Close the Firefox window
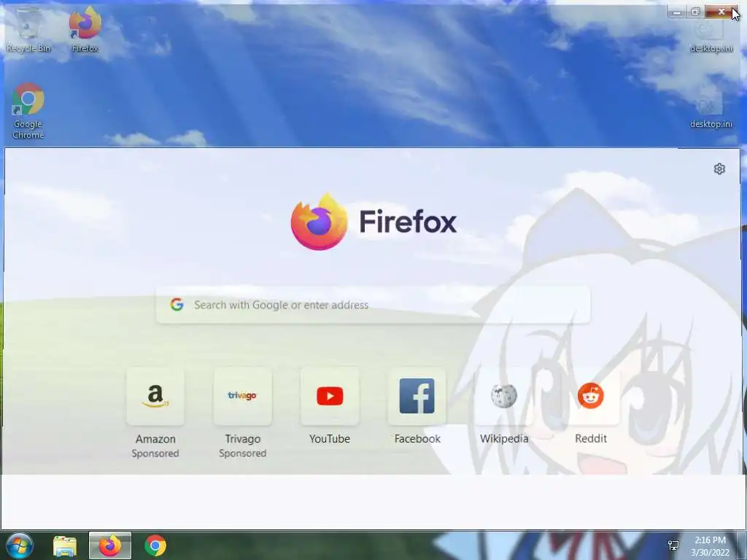Image resolution: width=747 pixels, height=560 pixels. [721, 12]
